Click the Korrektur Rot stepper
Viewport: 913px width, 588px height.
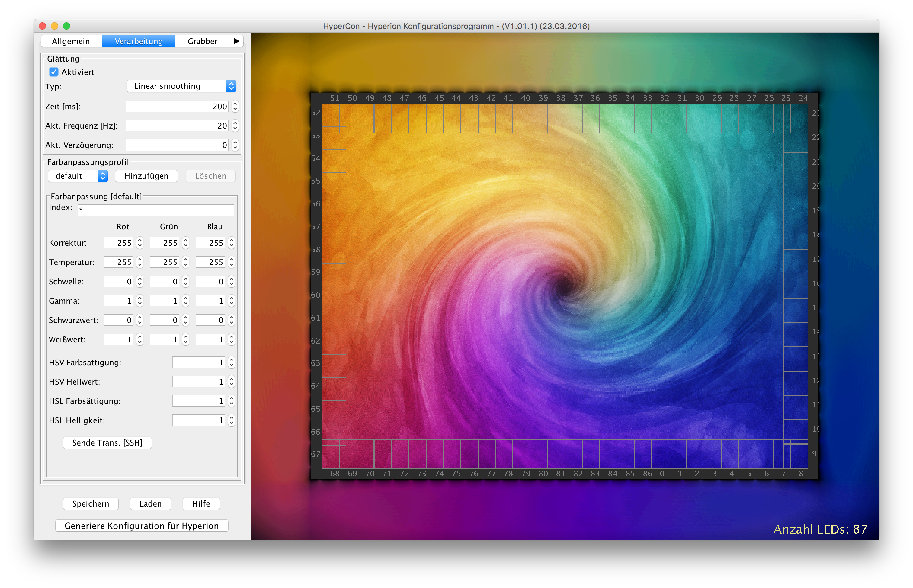click(x=140, y=243)
